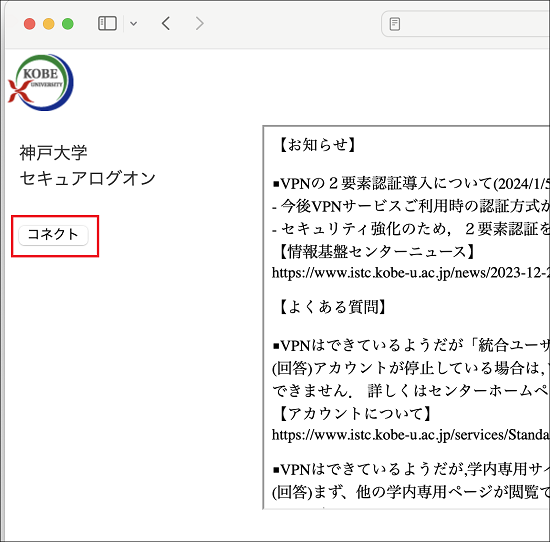
Task: Click the セキュアログオン title text
Action: tap(88, 179)
